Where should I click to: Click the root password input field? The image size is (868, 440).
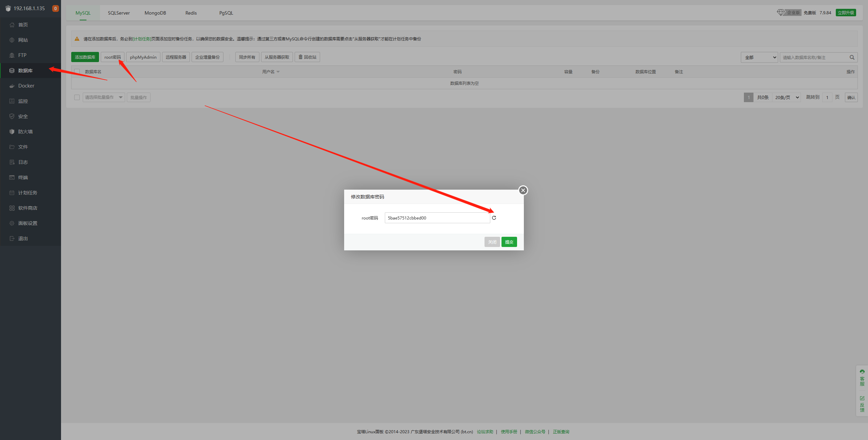[437, 218]
